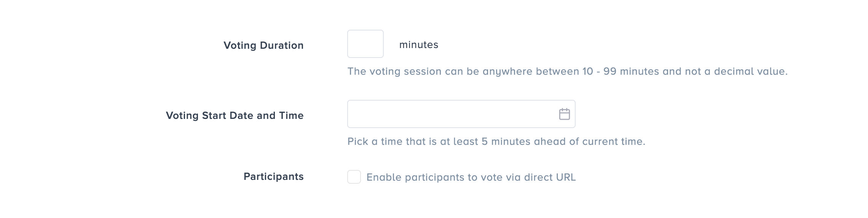Click the voting session duration hint text
The height and width of the screenshot is (218, 868).
(x=567, y=71)
